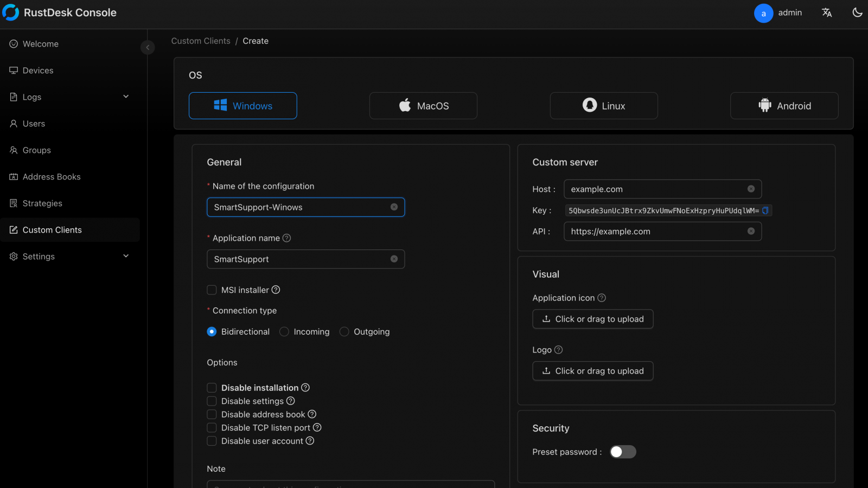Select the Incoming connection type
The image size is (868, 488).
point(284,332)
